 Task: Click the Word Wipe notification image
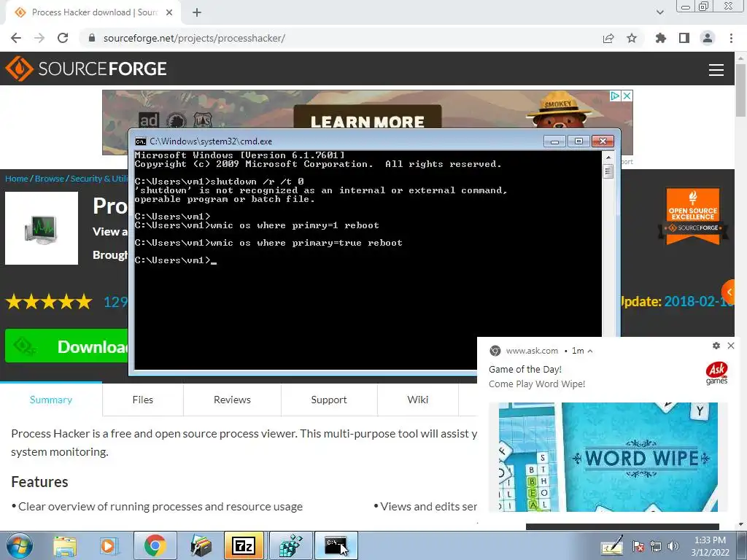(608, 457)
